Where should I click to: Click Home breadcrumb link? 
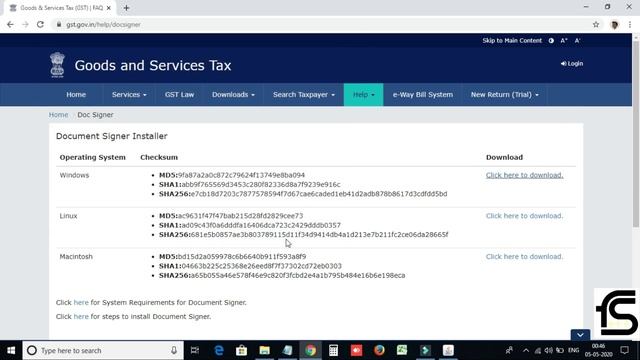pos(58,115)
